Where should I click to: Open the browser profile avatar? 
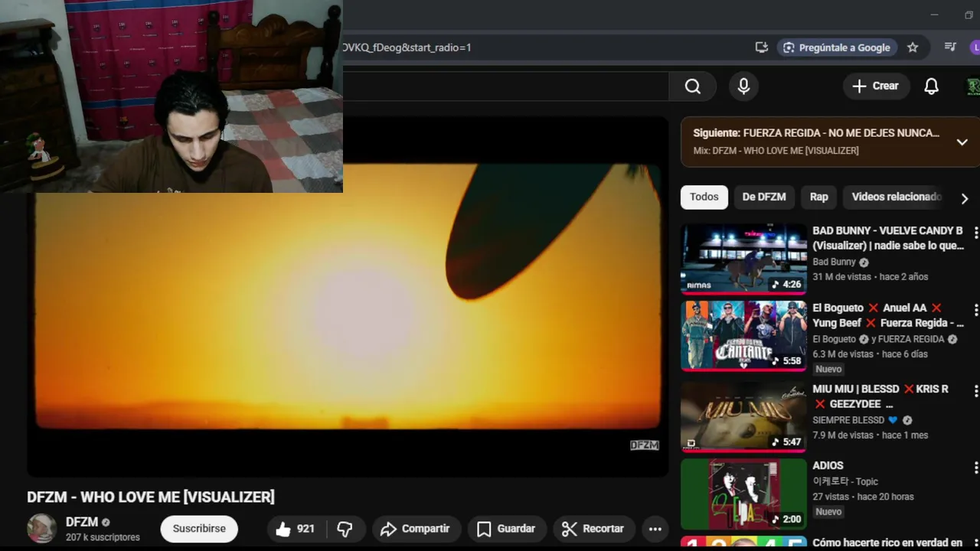click(x=975, y=47)
